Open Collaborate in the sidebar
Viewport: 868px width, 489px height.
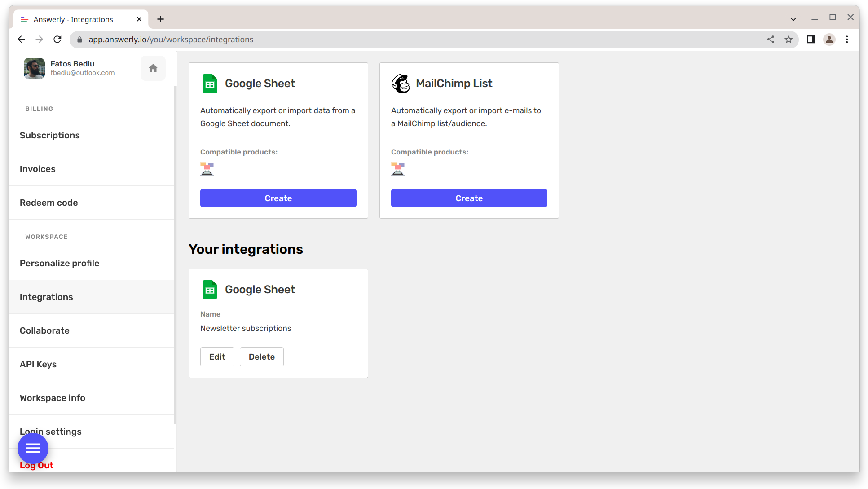pyautogui.click(x=91, y=330)
